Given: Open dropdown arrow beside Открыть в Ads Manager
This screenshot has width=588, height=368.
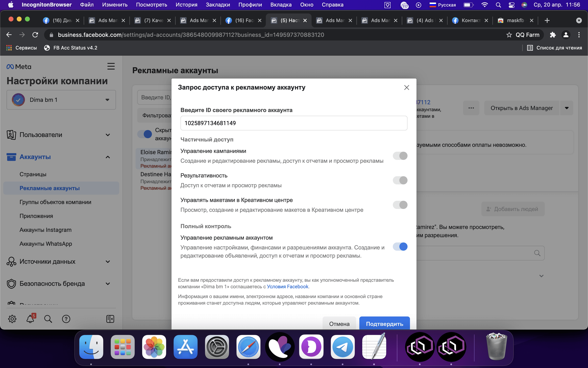Looking at the screenshot, I should (567, 108).
